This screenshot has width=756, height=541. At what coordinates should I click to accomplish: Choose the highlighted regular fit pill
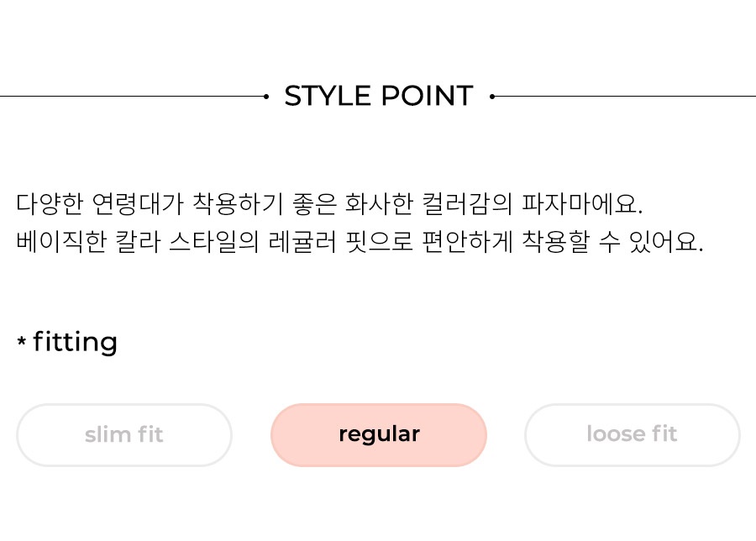(379, 435)
